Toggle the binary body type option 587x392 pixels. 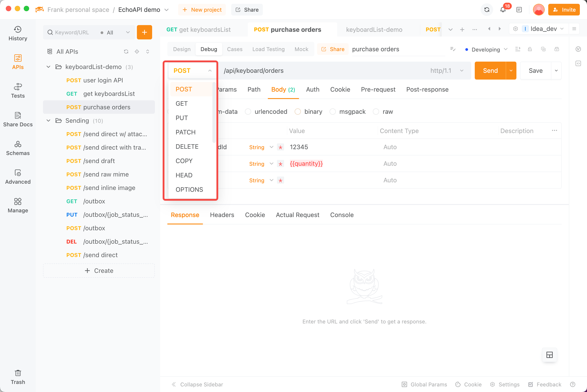pos(298,112)
